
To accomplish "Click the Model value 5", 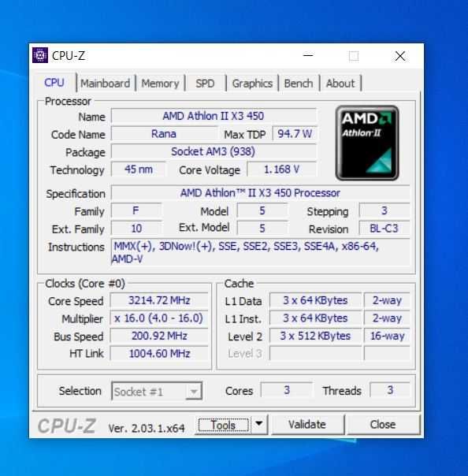I will 262,210.
